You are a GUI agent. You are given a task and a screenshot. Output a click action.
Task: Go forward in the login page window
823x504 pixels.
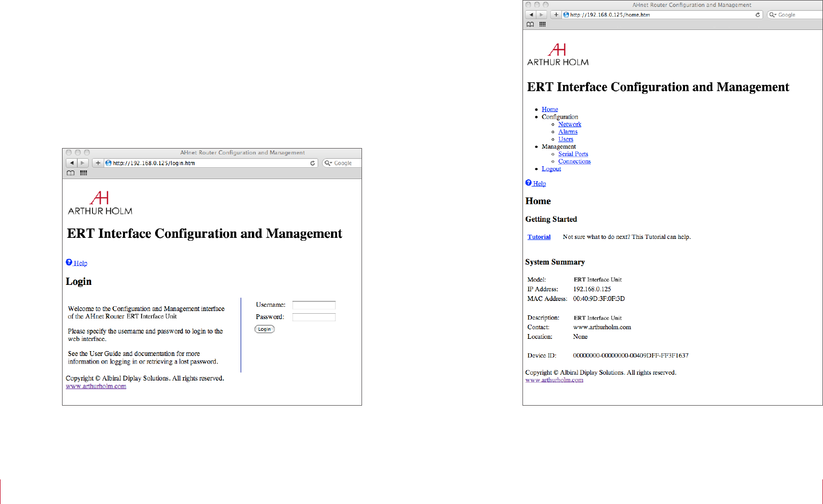83,163
